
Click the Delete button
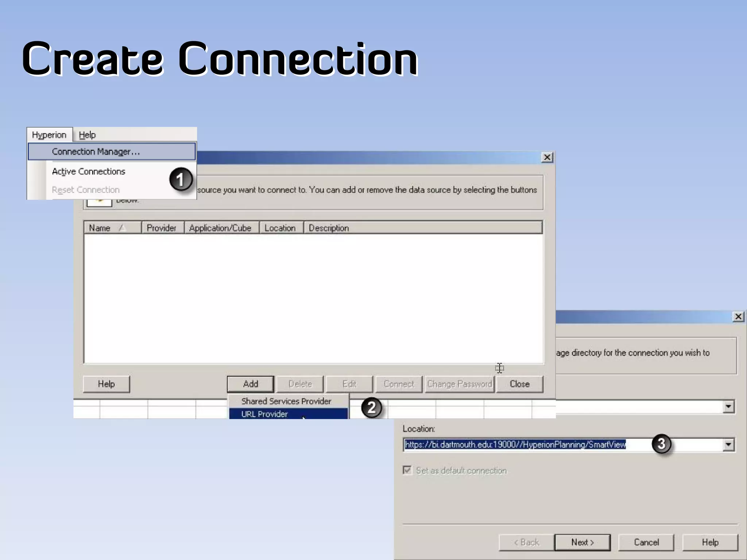[300, 384]
